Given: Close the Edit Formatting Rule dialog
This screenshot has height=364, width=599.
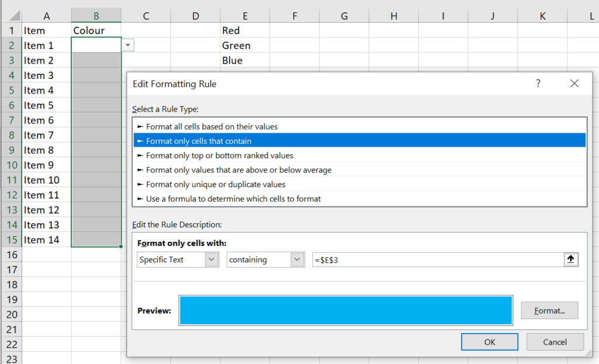Looking at the screenshot, I should pos(574,84).
